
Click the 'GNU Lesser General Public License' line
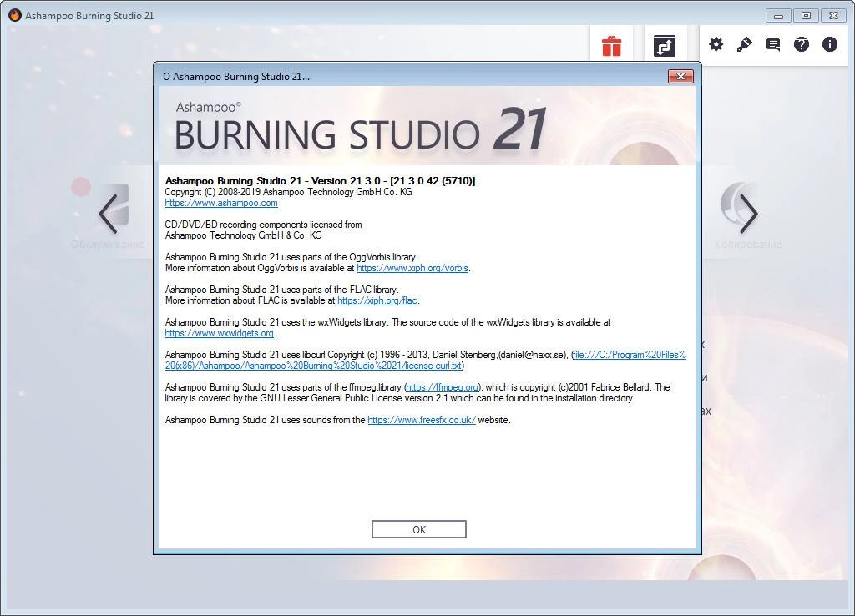coord(400,398)
